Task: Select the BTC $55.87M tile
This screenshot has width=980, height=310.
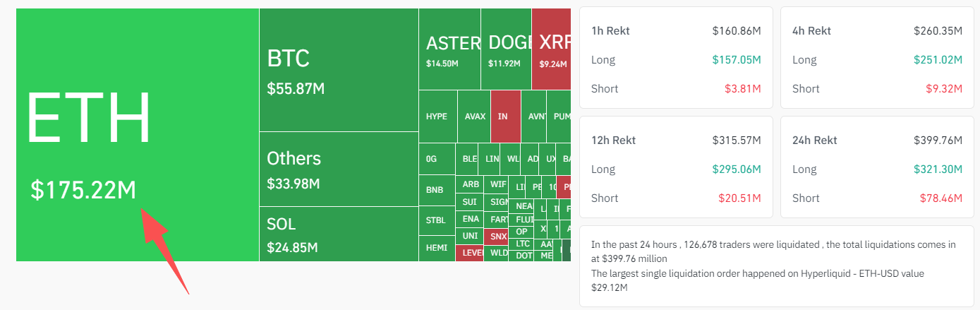Action: (x=339, y=70)
